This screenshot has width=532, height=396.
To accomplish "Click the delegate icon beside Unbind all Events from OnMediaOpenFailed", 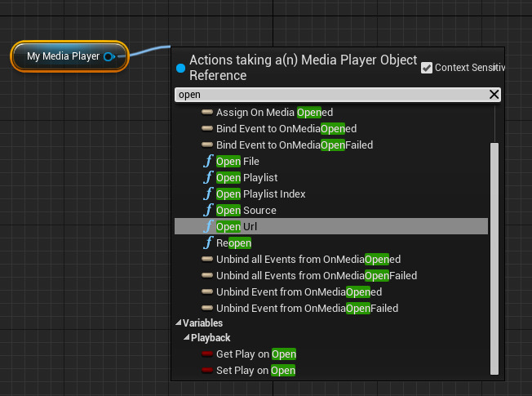I will click(x=207, y=275).
